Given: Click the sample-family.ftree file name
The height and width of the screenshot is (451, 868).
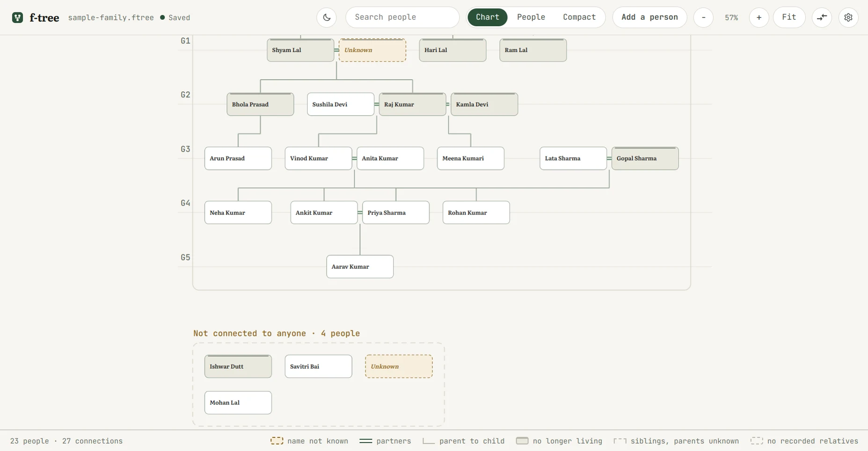Looking at the screenshot, I should pyautogui.click(x=111, y=18).
